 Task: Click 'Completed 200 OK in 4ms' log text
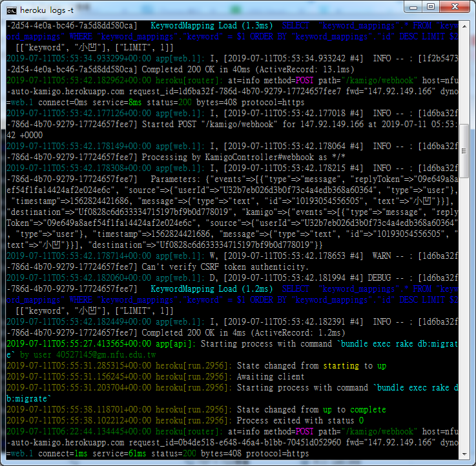point(194,333)
